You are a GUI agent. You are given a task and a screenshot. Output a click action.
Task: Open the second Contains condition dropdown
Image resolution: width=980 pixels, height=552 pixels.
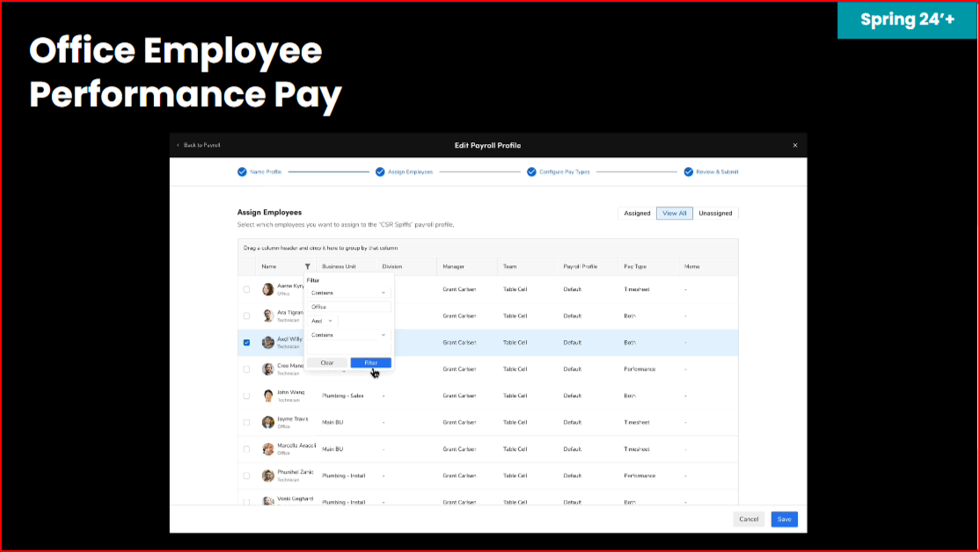pyautogui.click(x=348, y=335)
